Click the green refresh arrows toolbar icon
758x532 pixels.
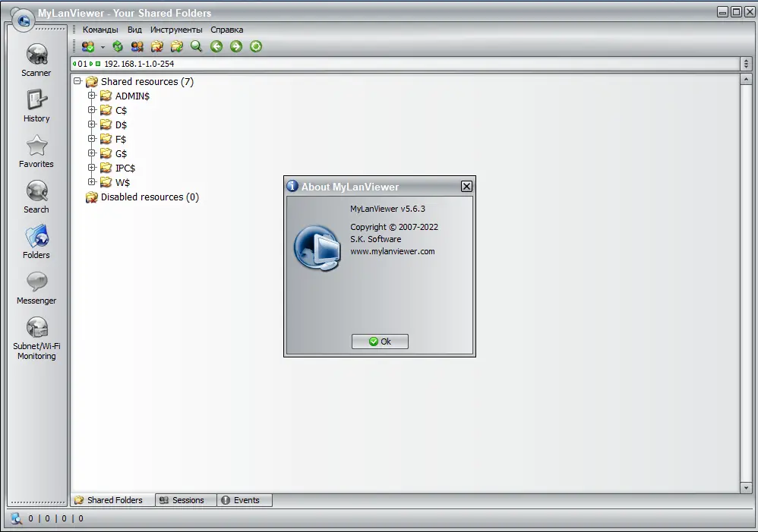(118, 46)
